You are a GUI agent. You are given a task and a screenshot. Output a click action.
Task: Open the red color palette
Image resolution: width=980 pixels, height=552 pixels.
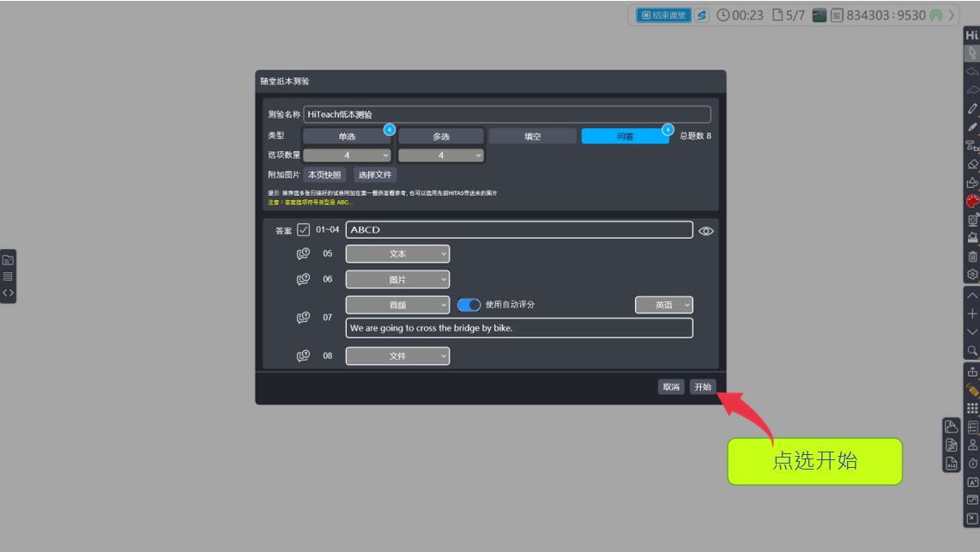pyautogui.click(x=972, y=202)
